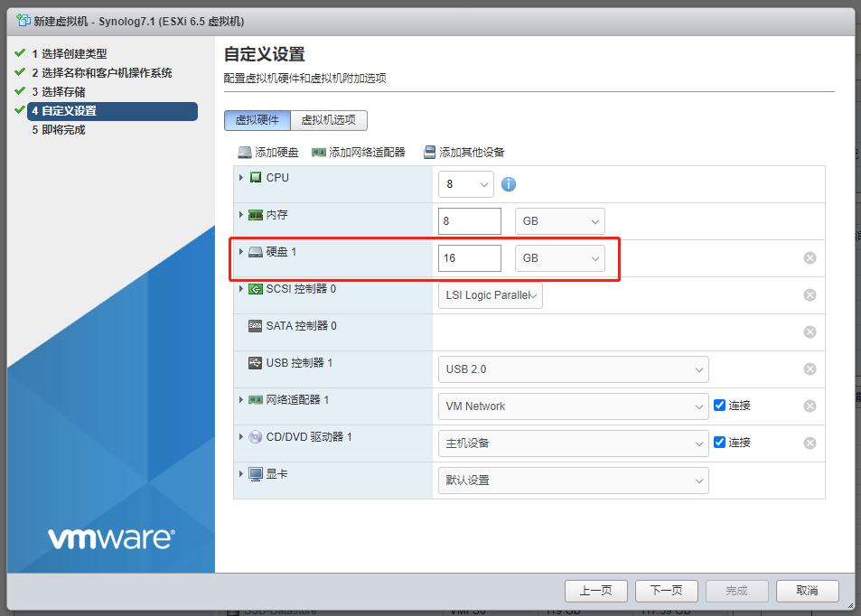Open the USB 2.0 controller type dropdown
The image size is (861, 616).
point(574,369)
